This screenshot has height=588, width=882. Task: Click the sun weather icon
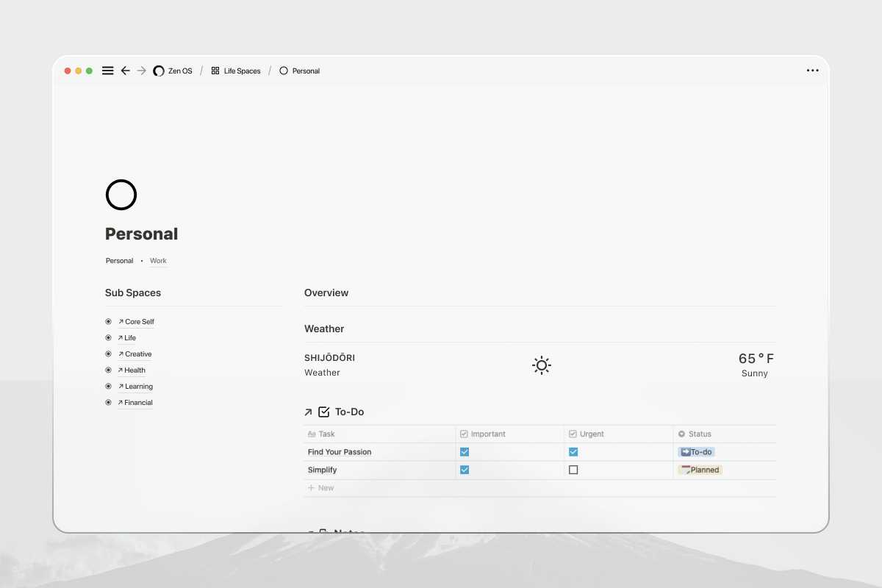click(x=542, y=365)
